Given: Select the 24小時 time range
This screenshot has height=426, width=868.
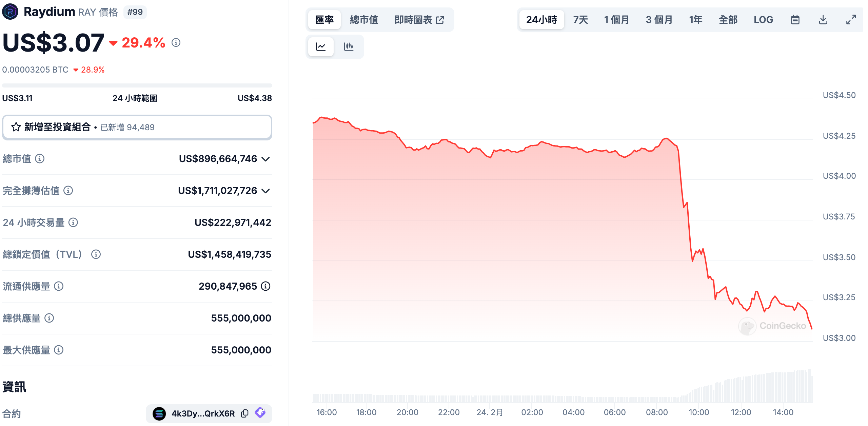Looking at the screenshot, I should pos(541,20).
